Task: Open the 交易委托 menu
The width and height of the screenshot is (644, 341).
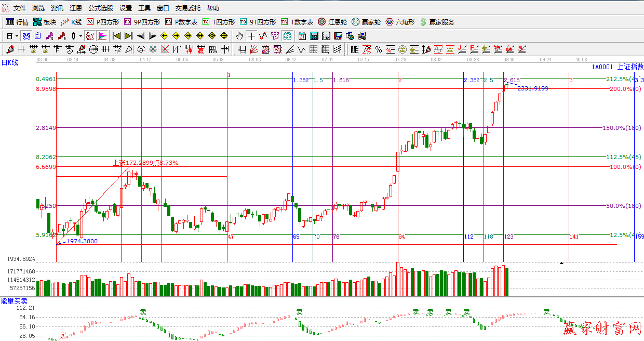Action: [187, 8]
